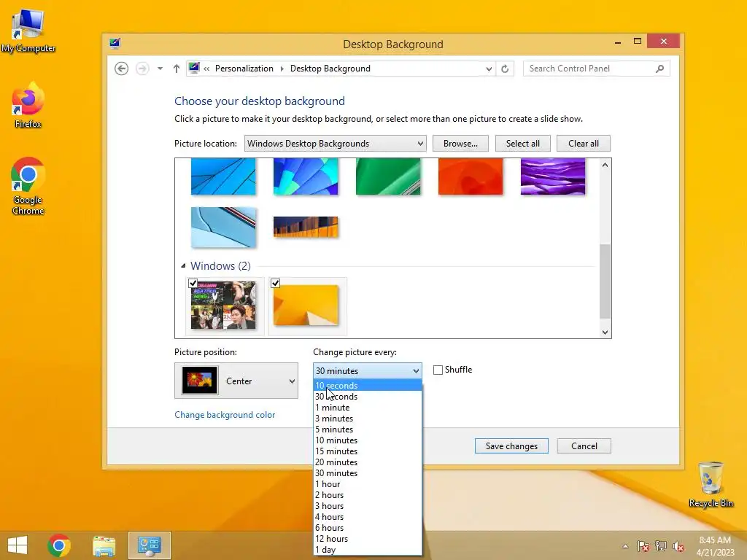Collapse the Change picture every combo box
747x560 pixels.
coord(368,370)
